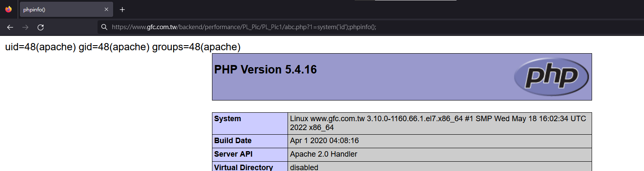Click the search magnifier in the address bar
644x171 pixels.
click(104, 27)
